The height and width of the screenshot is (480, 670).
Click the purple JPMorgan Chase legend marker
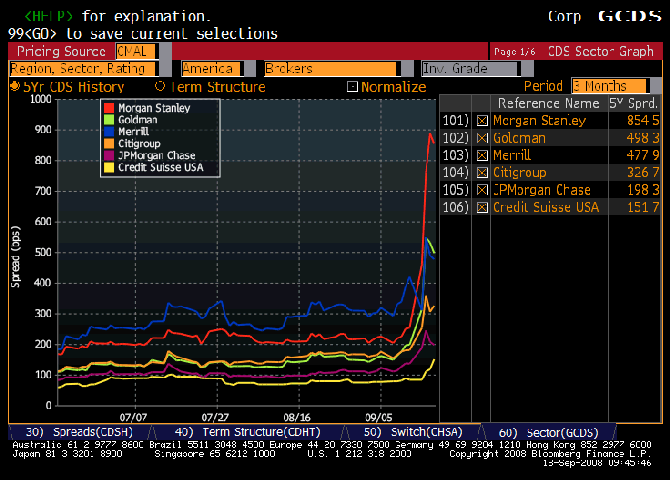[111, 156]
